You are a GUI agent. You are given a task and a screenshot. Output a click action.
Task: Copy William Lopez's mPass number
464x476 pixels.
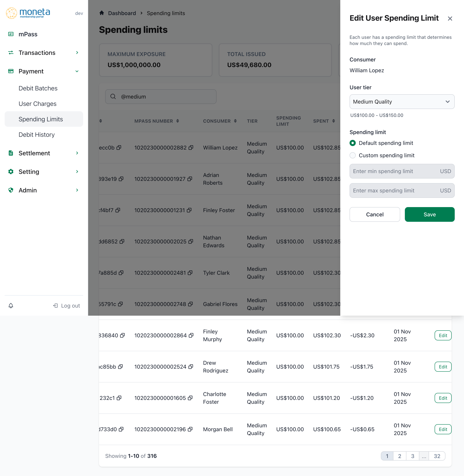191,148
